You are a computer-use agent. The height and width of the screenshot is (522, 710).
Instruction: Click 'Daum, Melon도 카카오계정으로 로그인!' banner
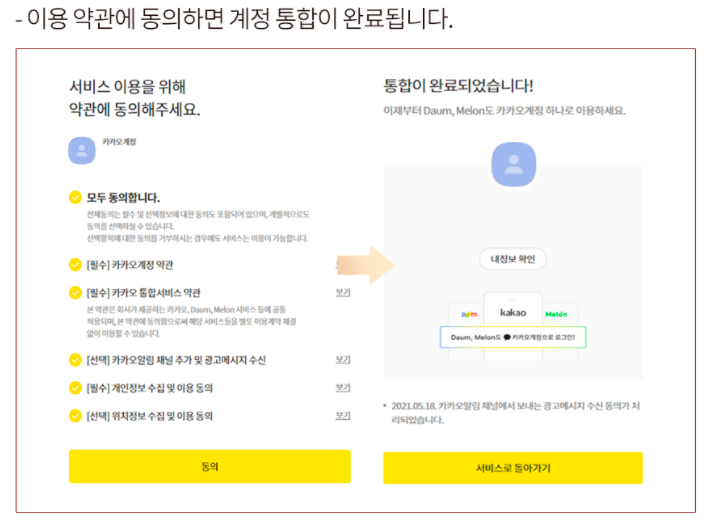513,337
